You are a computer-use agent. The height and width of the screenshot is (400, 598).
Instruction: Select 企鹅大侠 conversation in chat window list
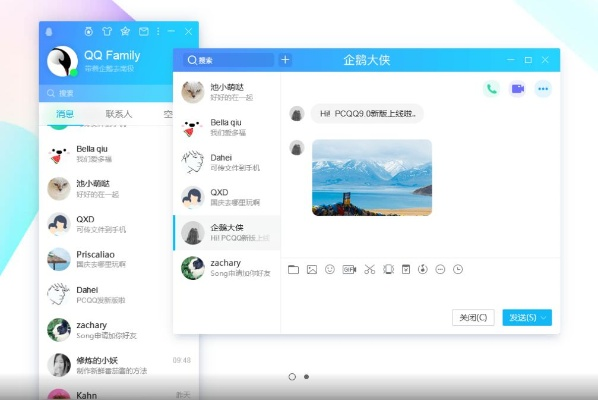[x=227, y=233]
